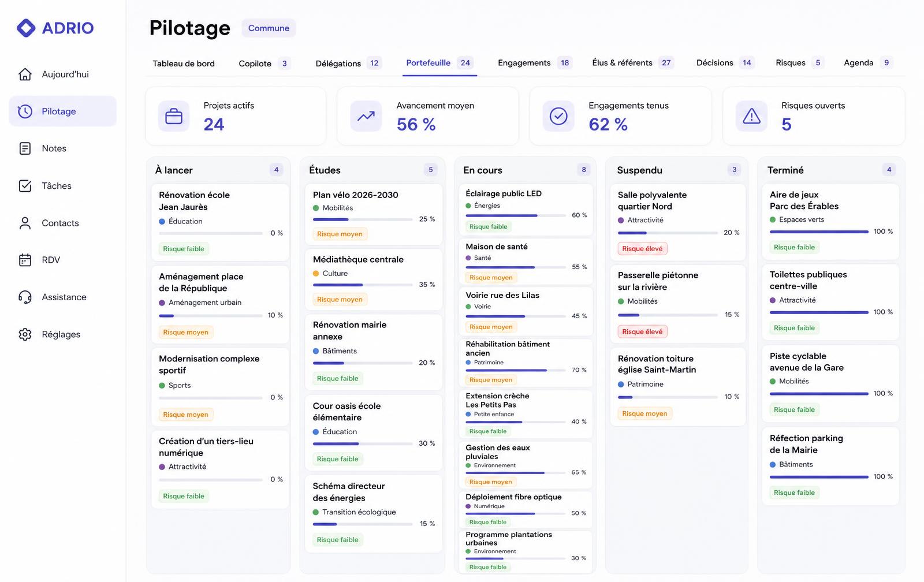Click the "24" Projets actifs value

coord(214,125)
